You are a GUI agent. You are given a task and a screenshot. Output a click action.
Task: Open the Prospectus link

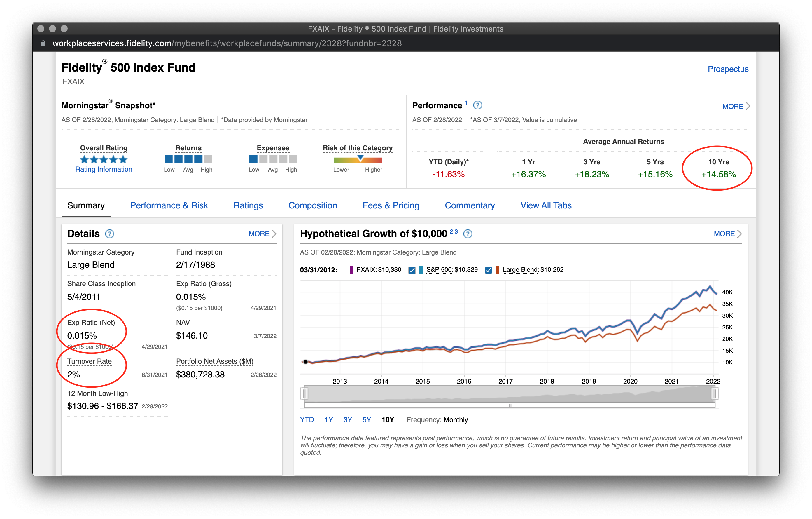tap(728, 69)
